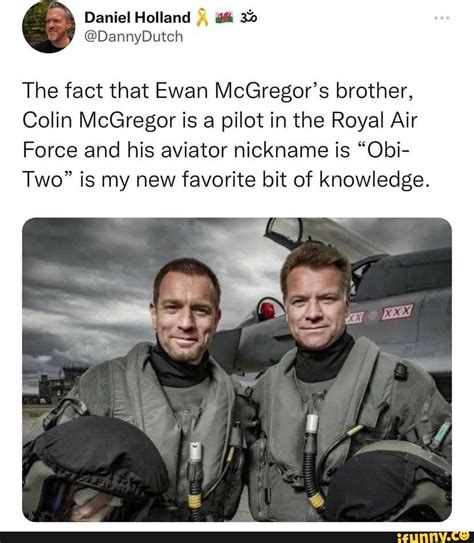
Task: Click the @DannyDutch handle
Action: (134, 36)
